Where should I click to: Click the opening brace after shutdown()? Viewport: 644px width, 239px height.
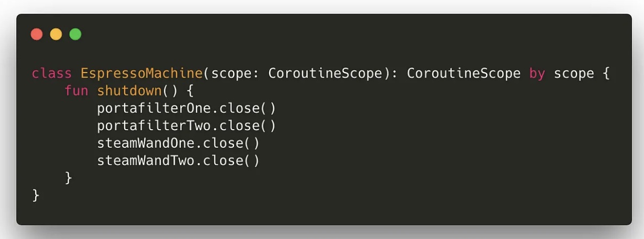pyautogui.click(x=191, y=91)
